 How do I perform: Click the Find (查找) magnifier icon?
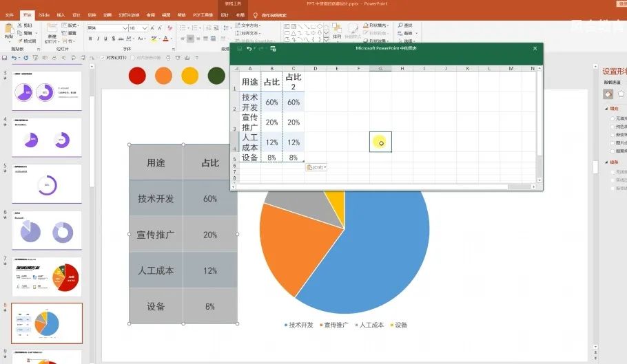pyautogui.click(x=400, y=25)
